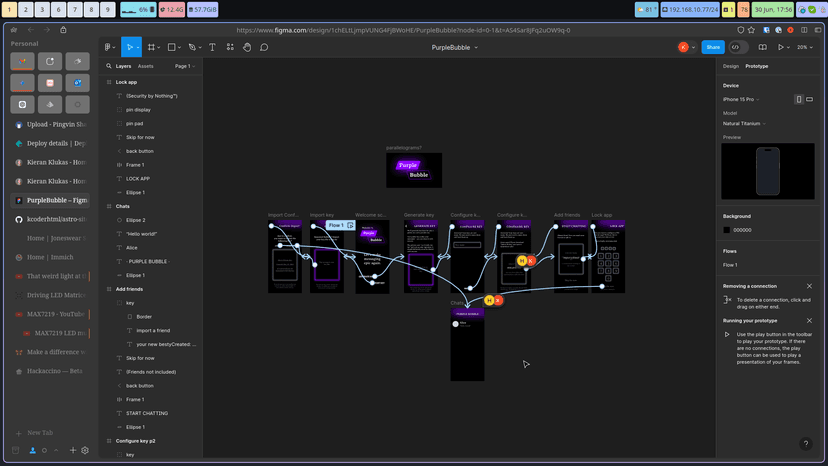Click the Figma main menu icon
This screenshot has width=828, height=466.
109,47
